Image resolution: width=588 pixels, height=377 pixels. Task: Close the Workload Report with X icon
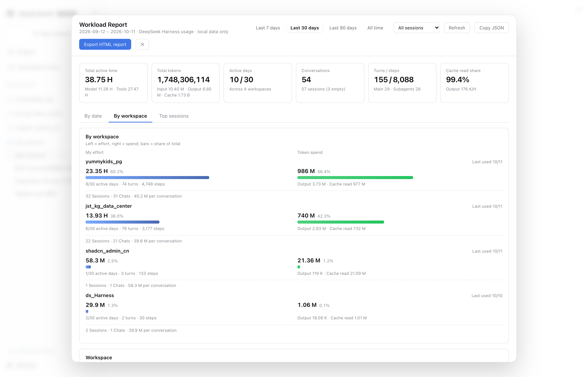click(142, 44)
